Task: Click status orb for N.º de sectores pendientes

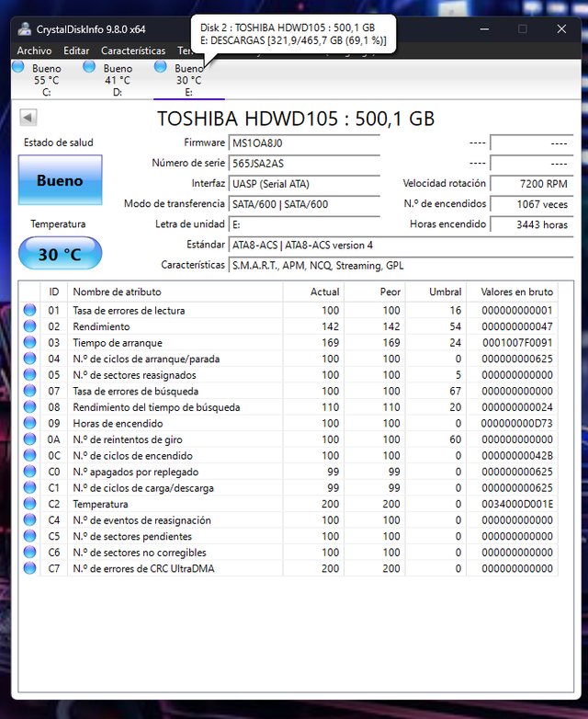Action: (29, 536)
